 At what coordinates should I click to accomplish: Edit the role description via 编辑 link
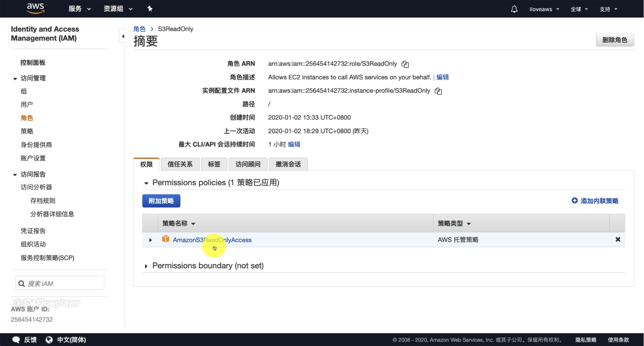442,77
